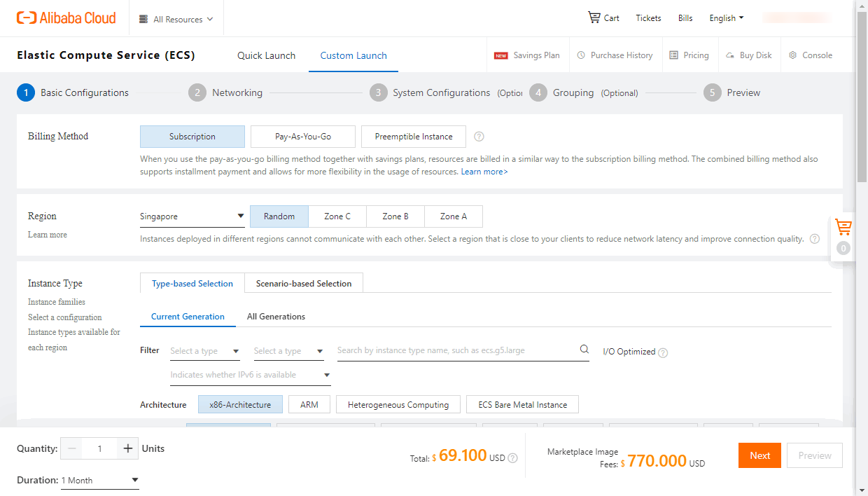Click the Next button

point(759,455)
